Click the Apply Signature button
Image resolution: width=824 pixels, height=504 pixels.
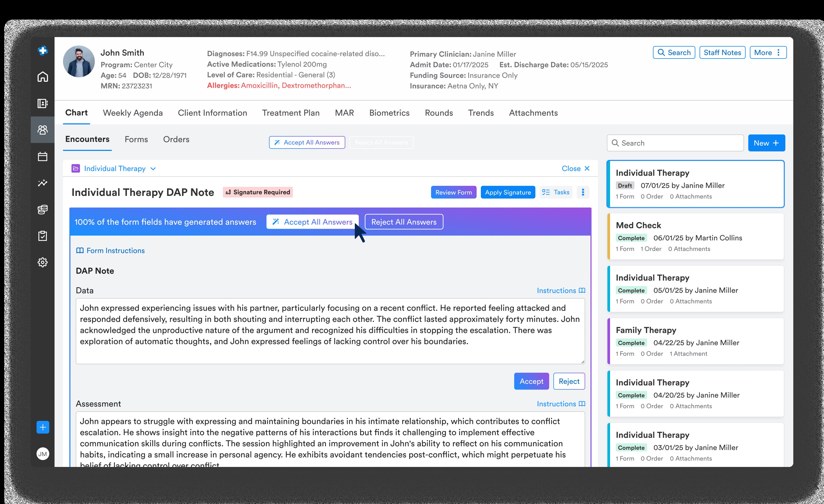tap(508, 192)
